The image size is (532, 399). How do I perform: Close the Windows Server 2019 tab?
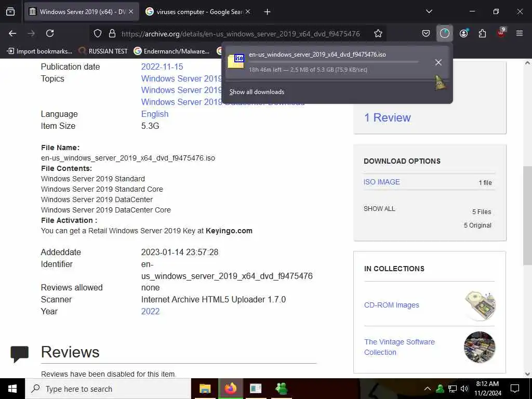[x=131, y=11]
